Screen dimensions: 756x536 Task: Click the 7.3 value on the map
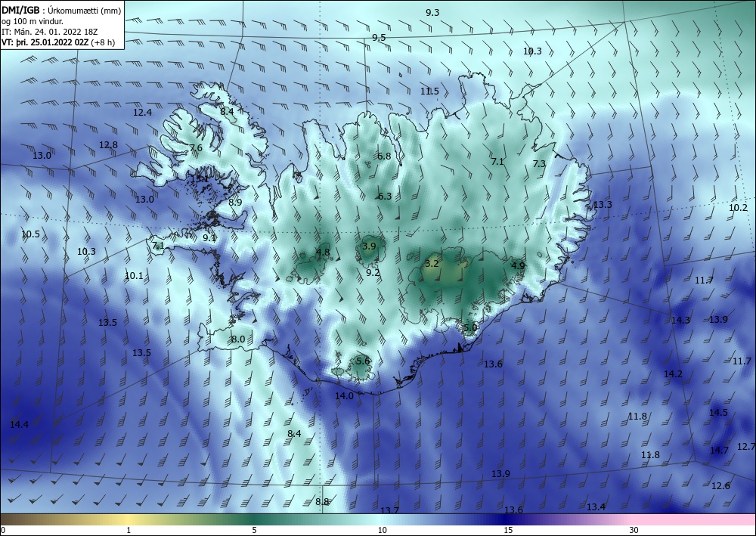539,164
